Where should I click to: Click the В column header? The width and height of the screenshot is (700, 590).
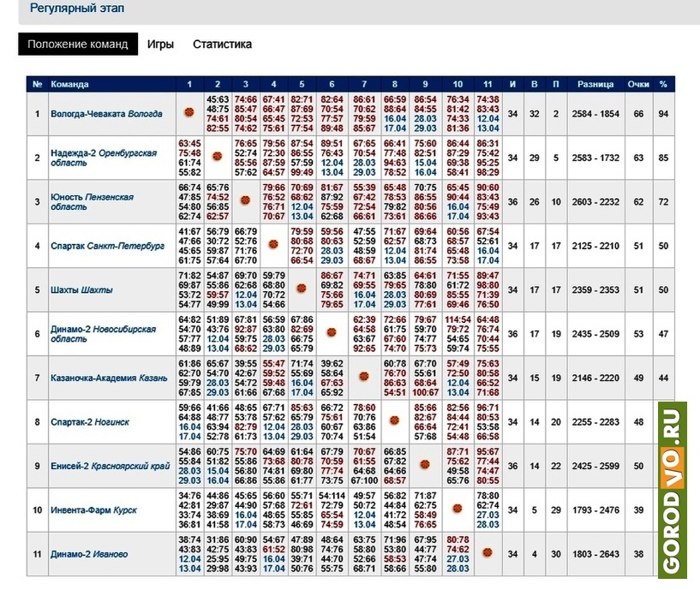pyautogui.click(x=535, y=85)
